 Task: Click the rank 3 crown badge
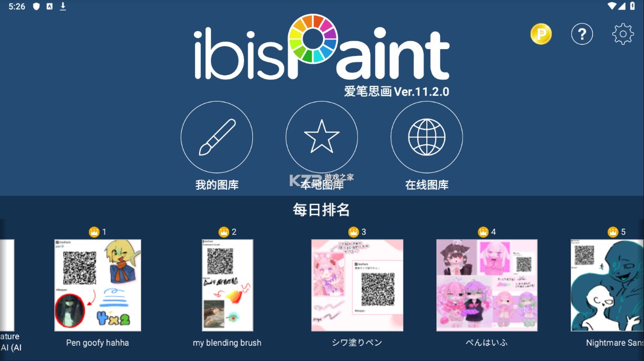pos(354,232)
